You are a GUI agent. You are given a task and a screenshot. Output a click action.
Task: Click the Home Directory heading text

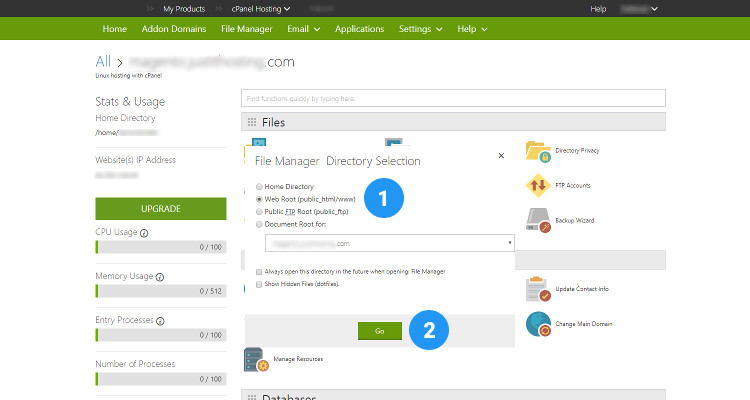tap(125, 118)
